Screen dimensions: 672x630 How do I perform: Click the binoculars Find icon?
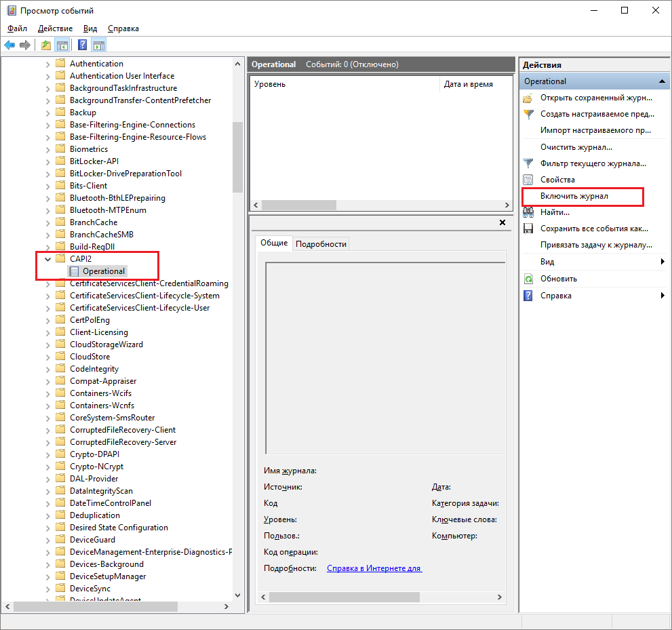pyautogui.click(x=528, y=212)
